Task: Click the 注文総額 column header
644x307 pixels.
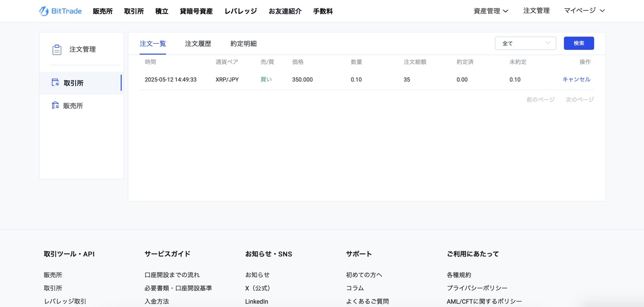Action: click(415, 62)
